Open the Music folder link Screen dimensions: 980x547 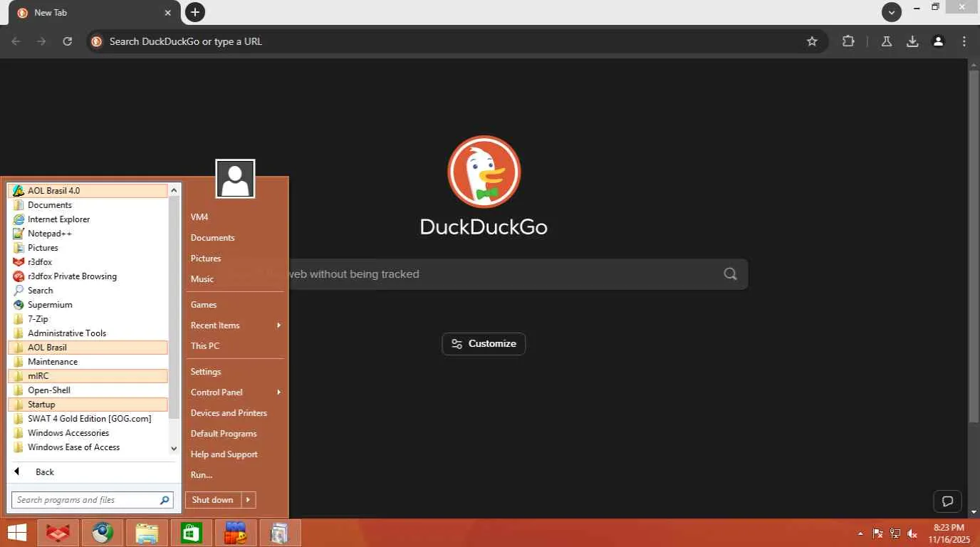(236, 279)
